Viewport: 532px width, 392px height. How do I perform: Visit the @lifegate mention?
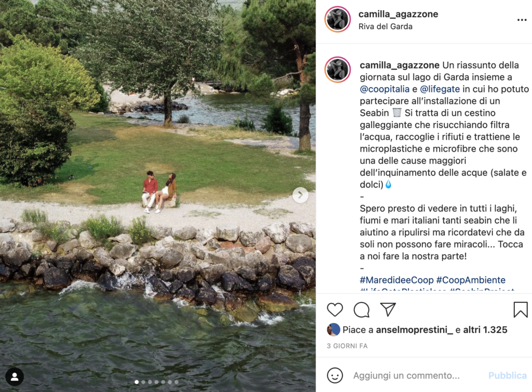pyautogui.click(x=440, y=89)
